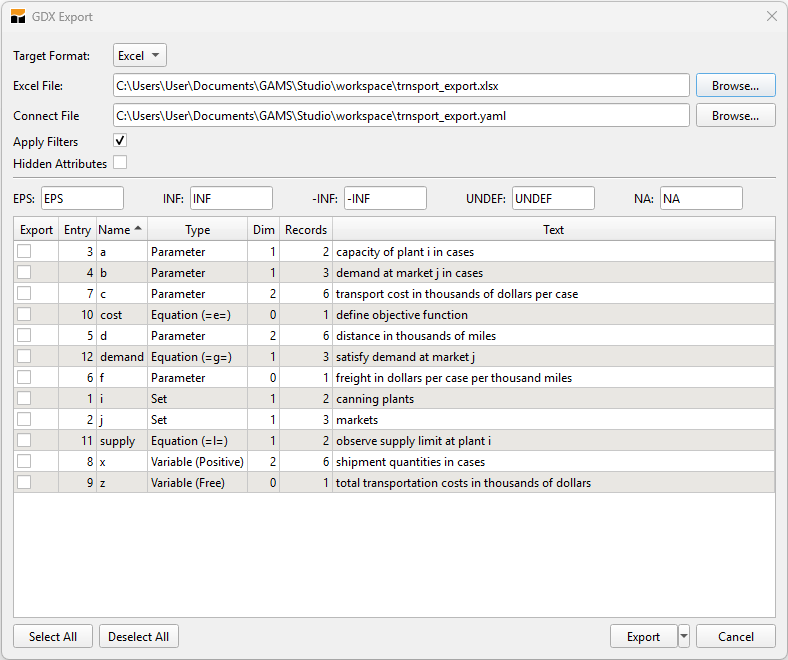
Task: Check export box for cost equation
Action: tap(24, 314)
